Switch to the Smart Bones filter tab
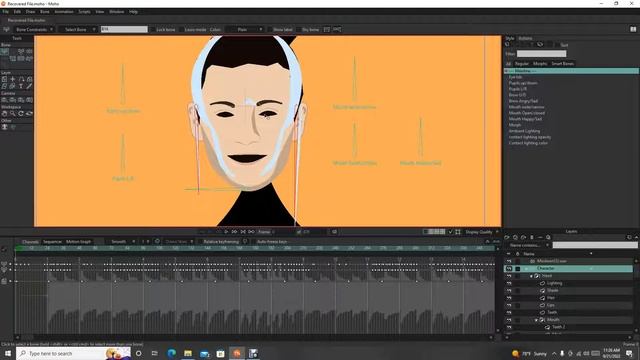The width and height of the screenshot is (640, 360). click(562, 64)
